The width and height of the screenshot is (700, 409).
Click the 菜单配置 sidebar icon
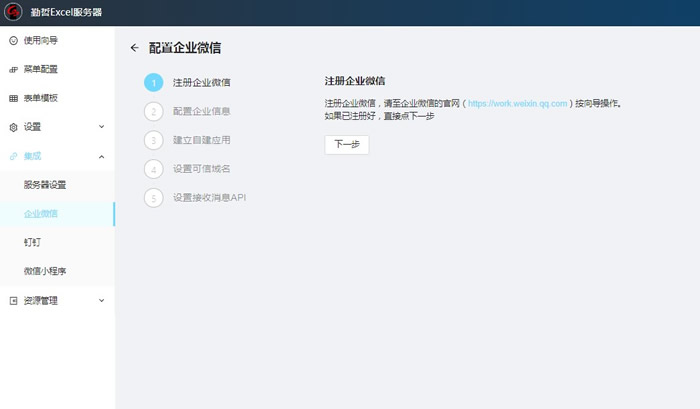[13, 69]
